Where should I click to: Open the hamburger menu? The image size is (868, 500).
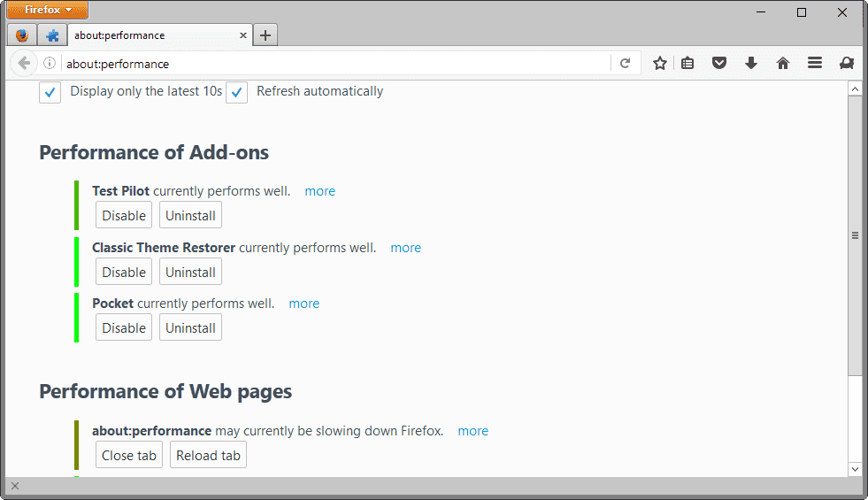(x=815, y=63)
